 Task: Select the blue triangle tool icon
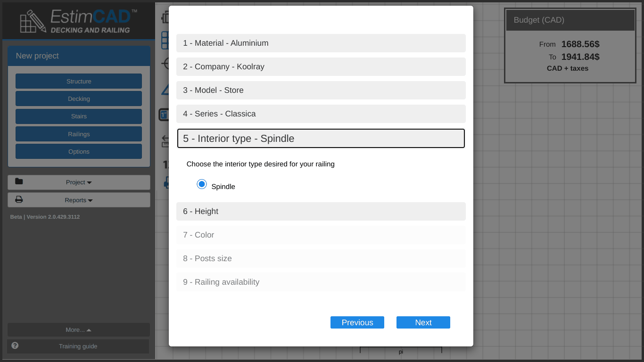165,90
